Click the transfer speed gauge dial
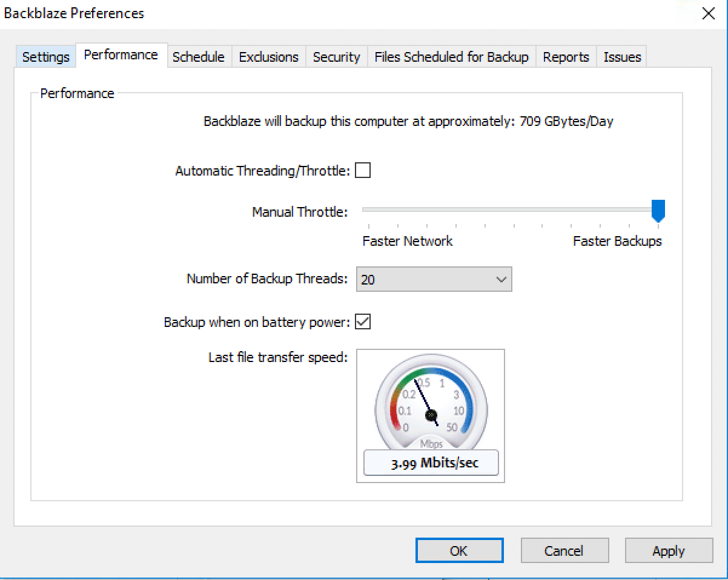Image resolution: width=728 pixels, height=580 pixels. point(431,404)
